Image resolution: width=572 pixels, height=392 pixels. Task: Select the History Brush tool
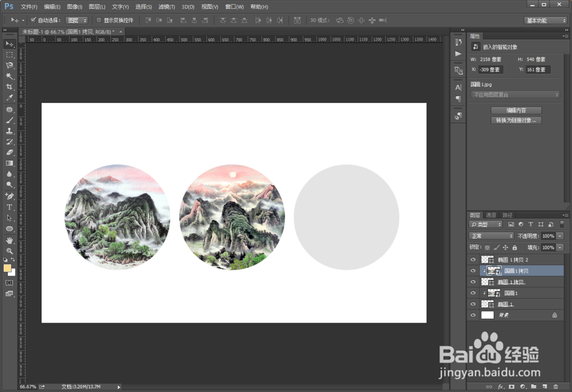pos(10,142)
